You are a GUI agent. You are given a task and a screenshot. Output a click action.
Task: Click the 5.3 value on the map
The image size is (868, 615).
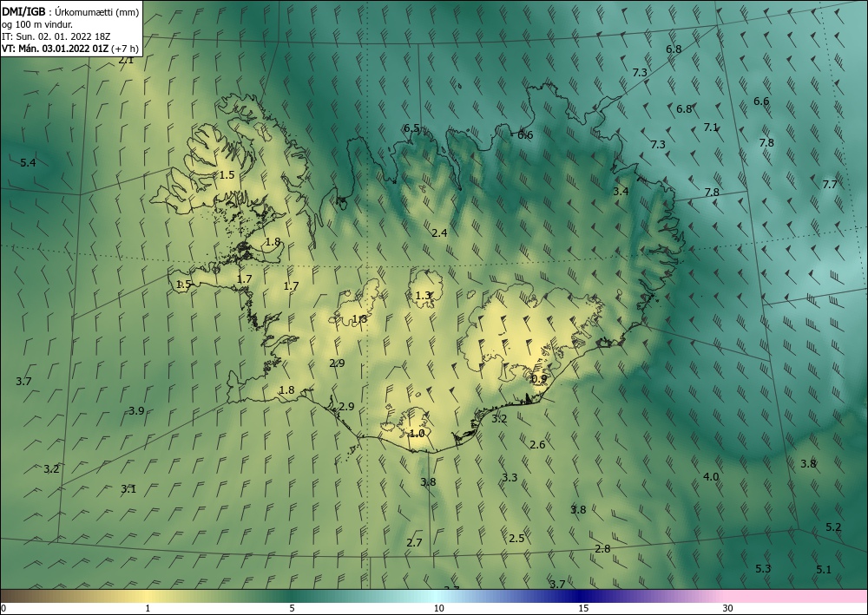coord(763,568)
